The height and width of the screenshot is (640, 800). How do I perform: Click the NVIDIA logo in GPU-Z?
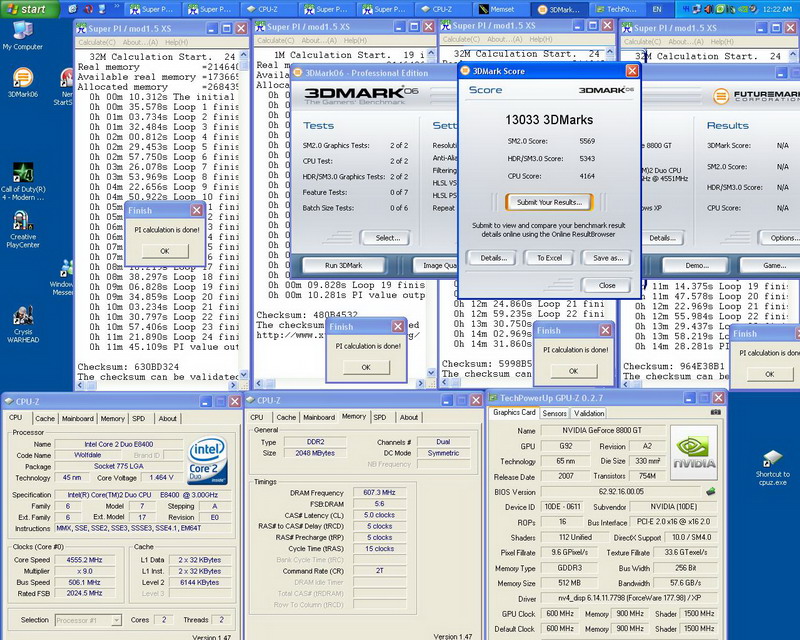click(x=693, y=453)
